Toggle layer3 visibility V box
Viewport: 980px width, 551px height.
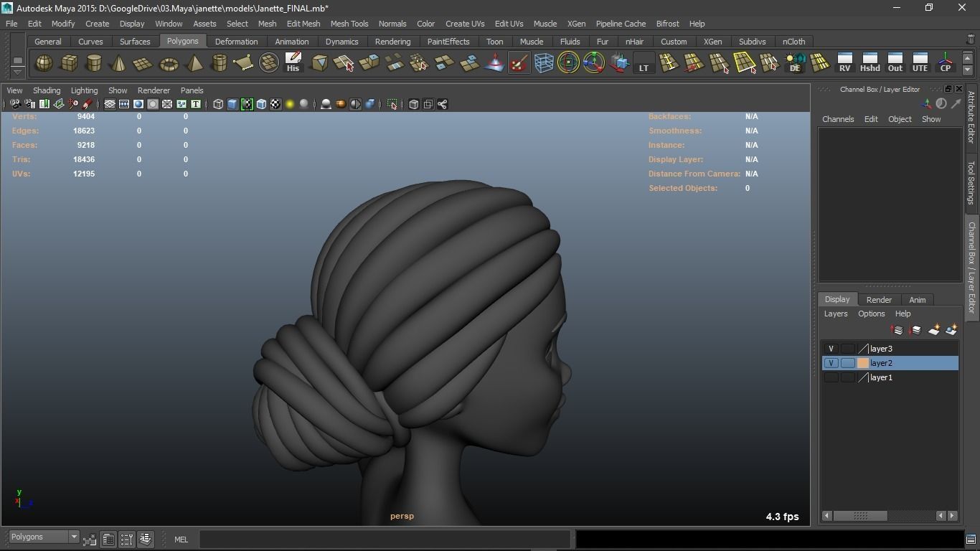(x=831, y=349)
